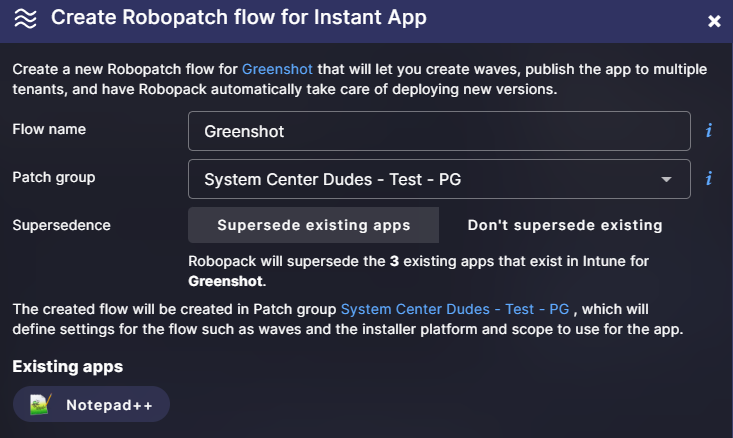Click the Flow name label
This screenshot has height=438, width=733.
tap(49, 129)
